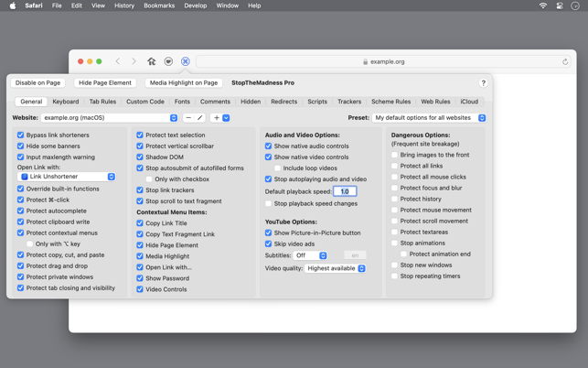Open Video quality Highest available dropdown
Viewport: 588px width, 368px height.
336,268
